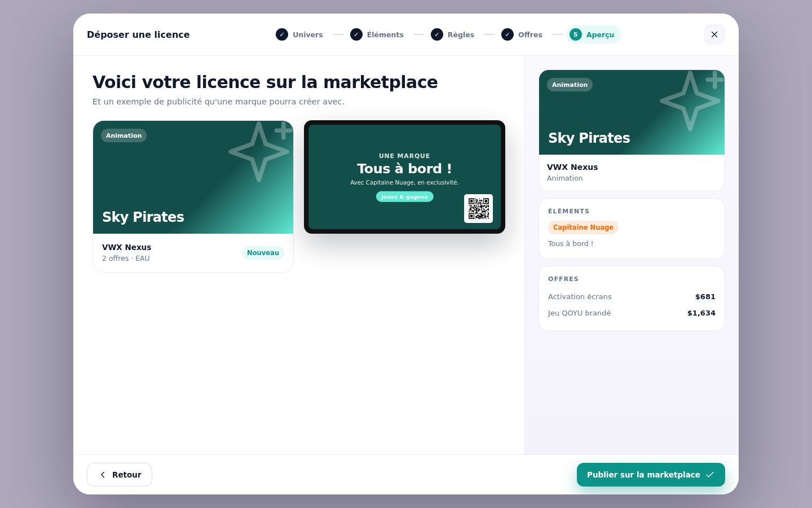The width and height of the screenshot is (812, 508).
Task: Click the Sky Pirates marketplace card thumbnail
Action: click(x=193, y=177)
